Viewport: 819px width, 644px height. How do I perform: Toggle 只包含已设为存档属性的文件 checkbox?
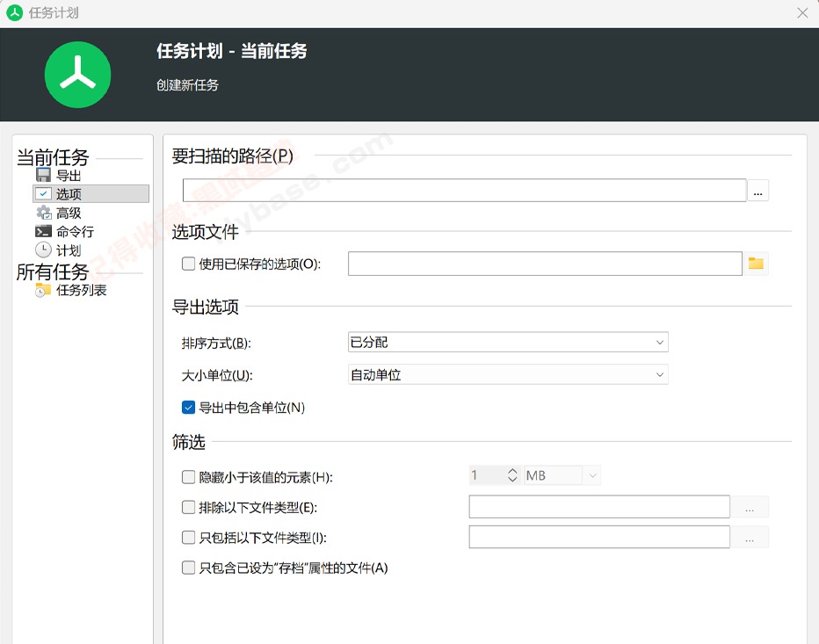point(188,568)
